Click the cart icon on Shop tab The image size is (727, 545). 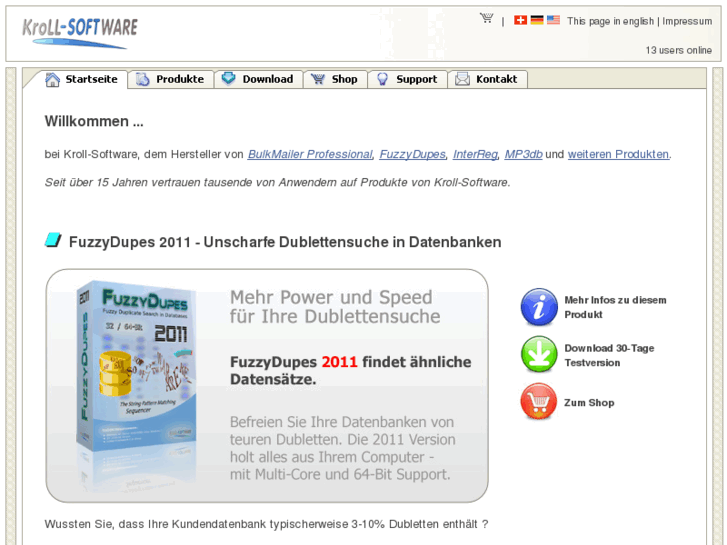(x=318, y=79)
